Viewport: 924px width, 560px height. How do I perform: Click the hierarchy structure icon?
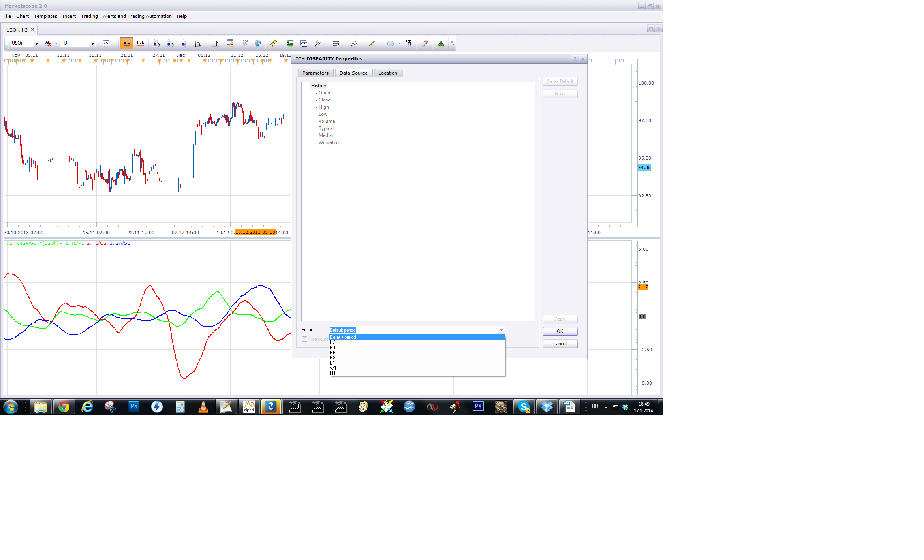(441, 43)
